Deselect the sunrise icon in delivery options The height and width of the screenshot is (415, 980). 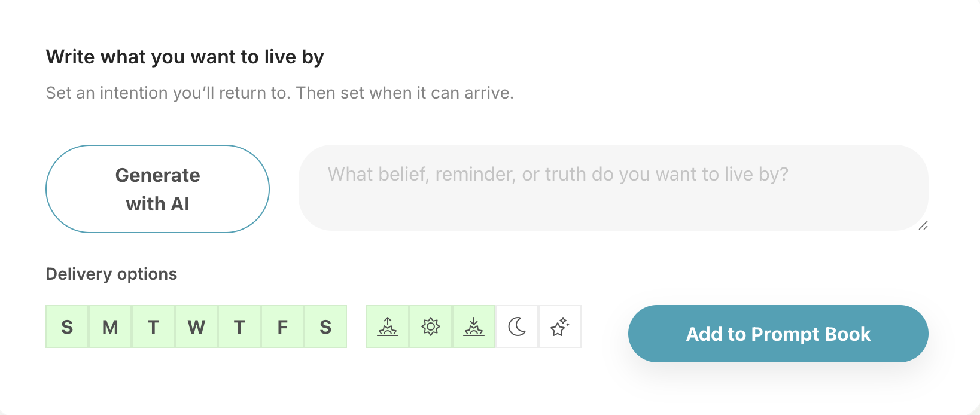(x=388, y=326)
